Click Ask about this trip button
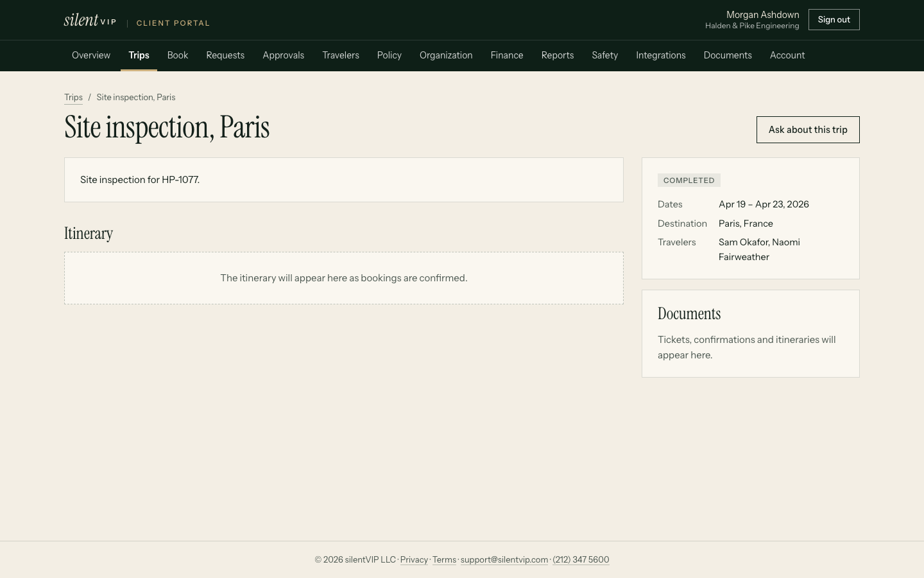This screenshot has width=924, height=578. click(x=808, y=130)
